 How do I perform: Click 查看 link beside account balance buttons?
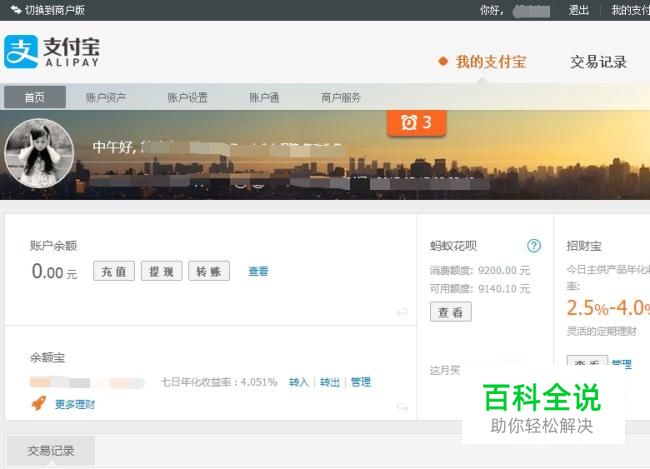(258, 271)
